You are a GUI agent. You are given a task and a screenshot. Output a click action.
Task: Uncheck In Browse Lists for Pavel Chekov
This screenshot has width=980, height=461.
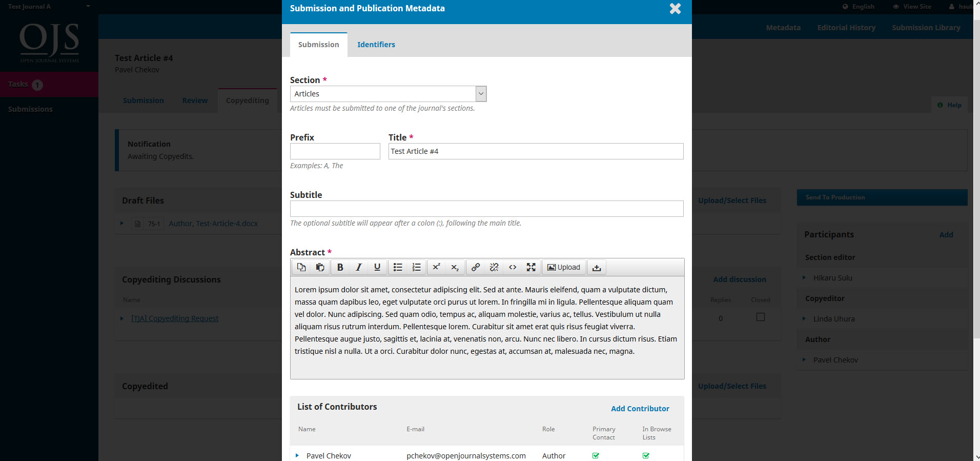coord(645,455)
